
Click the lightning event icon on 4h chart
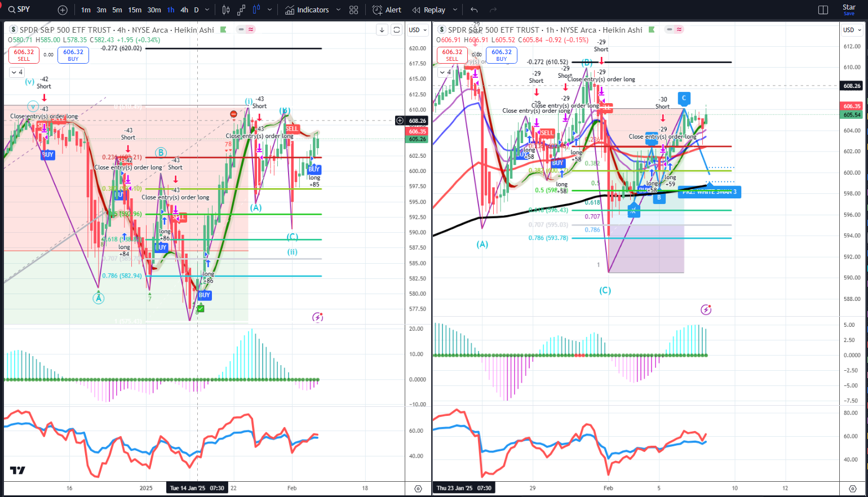(318, 317)
